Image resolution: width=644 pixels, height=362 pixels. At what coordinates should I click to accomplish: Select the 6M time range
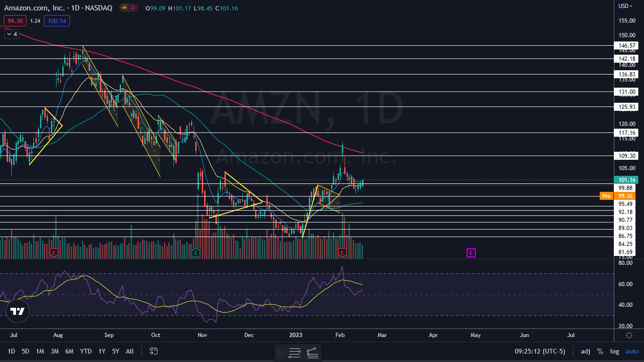click(69, 351)
